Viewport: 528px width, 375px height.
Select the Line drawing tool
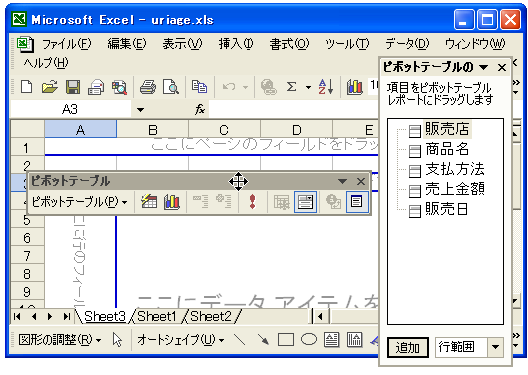[x=239, y=340]
